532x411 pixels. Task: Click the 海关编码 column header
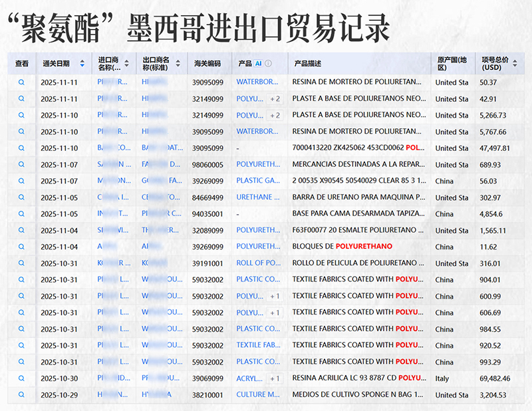(x=207, y=64)
